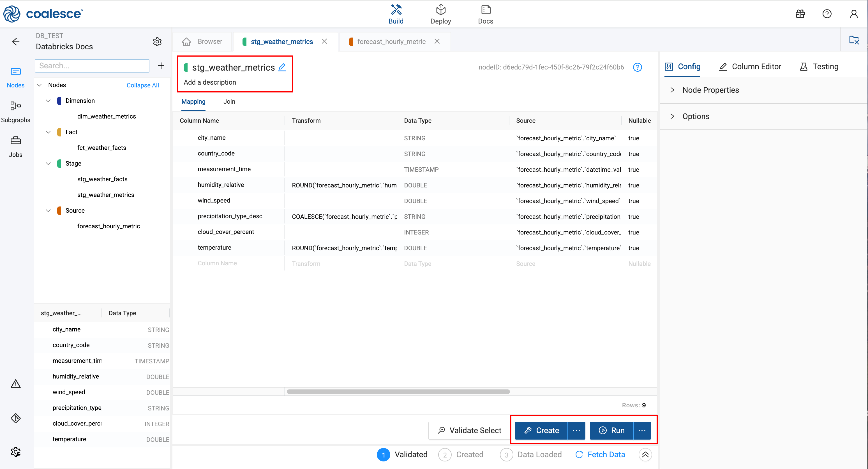868x469 pixels.
Task: Click the Validated step indicator
Action: (402, 454)
